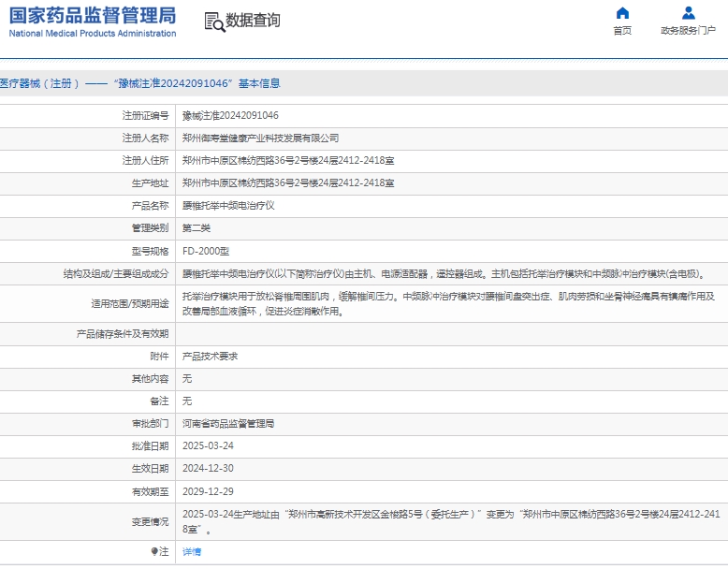Select model specification FD-2000型
Image resolution: width=728 pixels, height=569 pixels.
pos(206,252)
